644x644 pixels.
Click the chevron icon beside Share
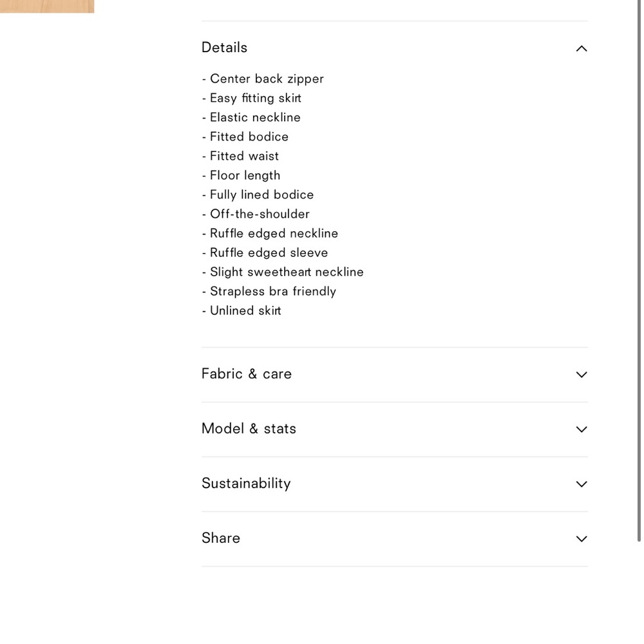581,538
